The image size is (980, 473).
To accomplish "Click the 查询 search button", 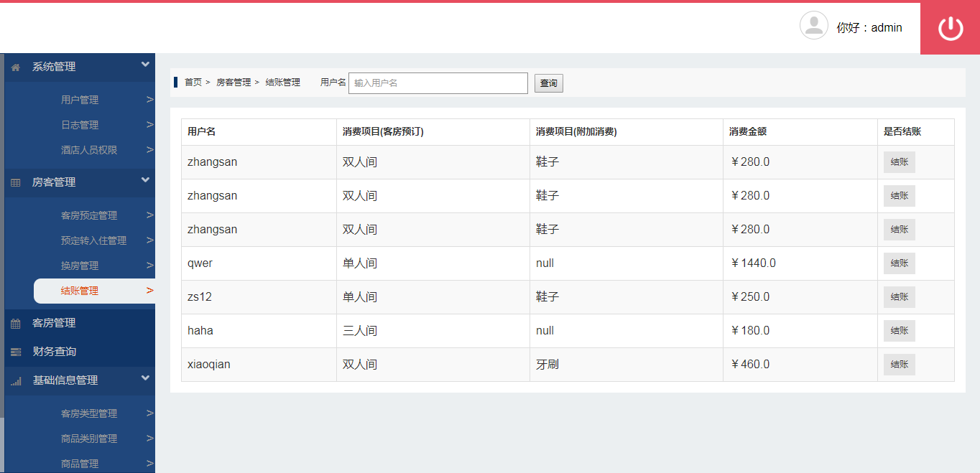I will point(549,83).
